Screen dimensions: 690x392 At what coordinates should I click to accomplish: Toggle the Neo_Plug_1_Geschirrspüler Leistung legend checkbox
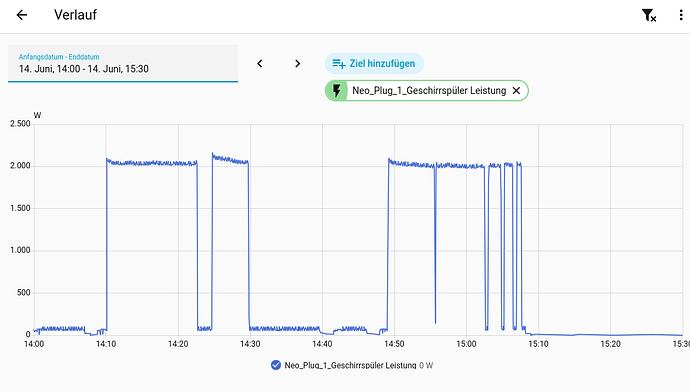click(x=276, y=365)
